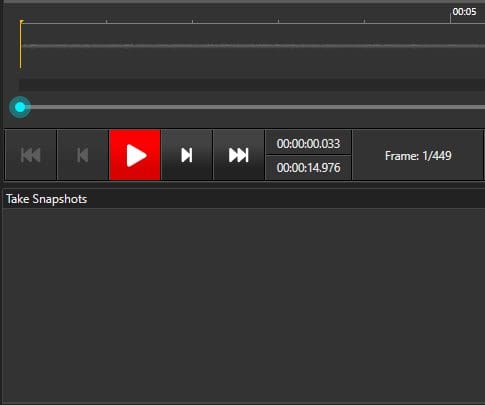
Task: Click the first ruler tick after the playhead
Action: click(106, 21)
